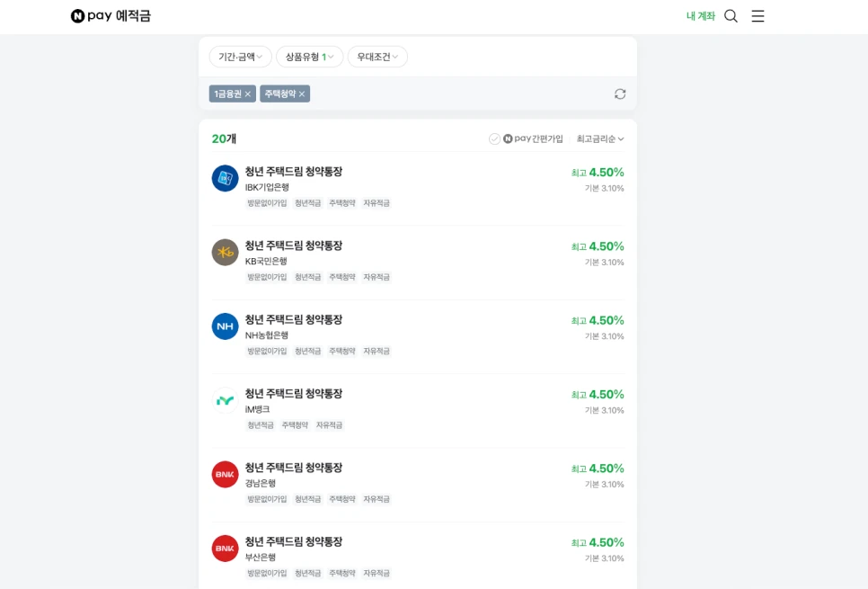Open the 부산은행 청년 주택드림 청약통장 product
Screen dimensions: 868x589
pyautogui.click(x=293, y=541)
